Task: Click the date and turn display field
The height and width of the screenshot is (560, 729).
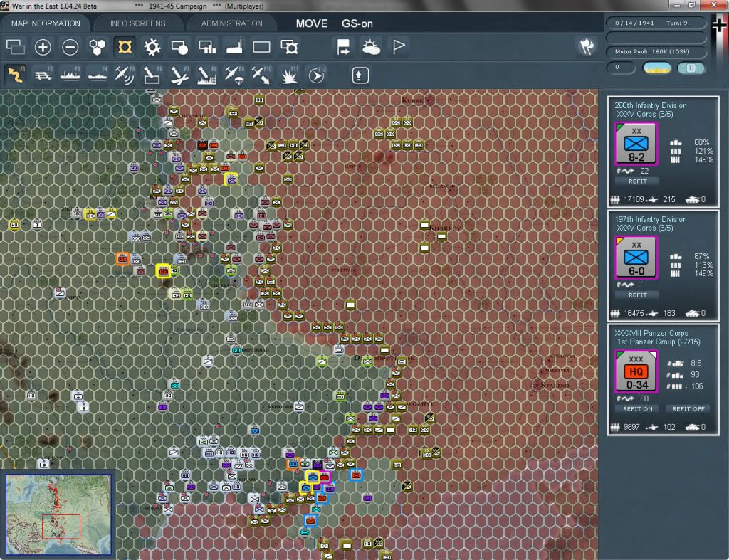Action: tap(656, 23)
